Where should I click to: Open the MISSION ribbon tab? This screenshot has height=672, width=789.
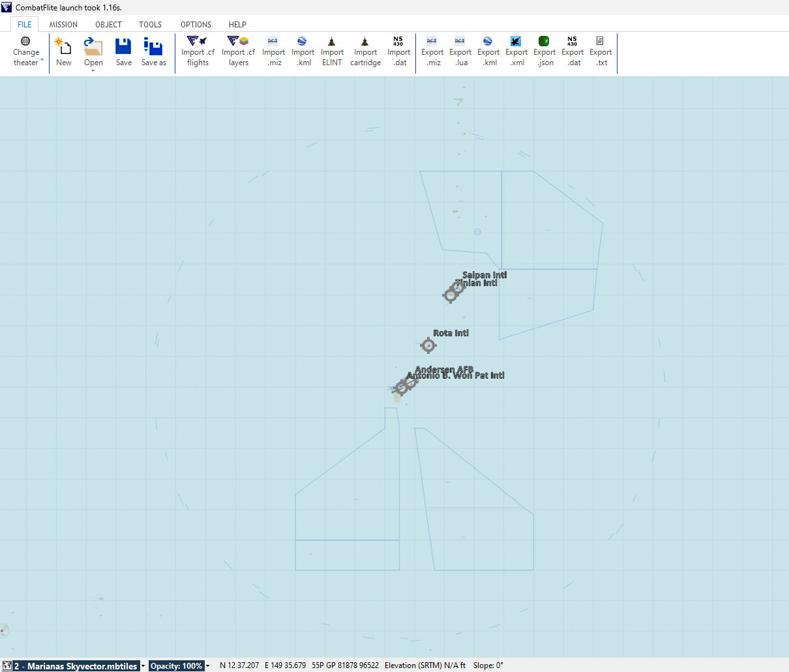pos(63,24)
